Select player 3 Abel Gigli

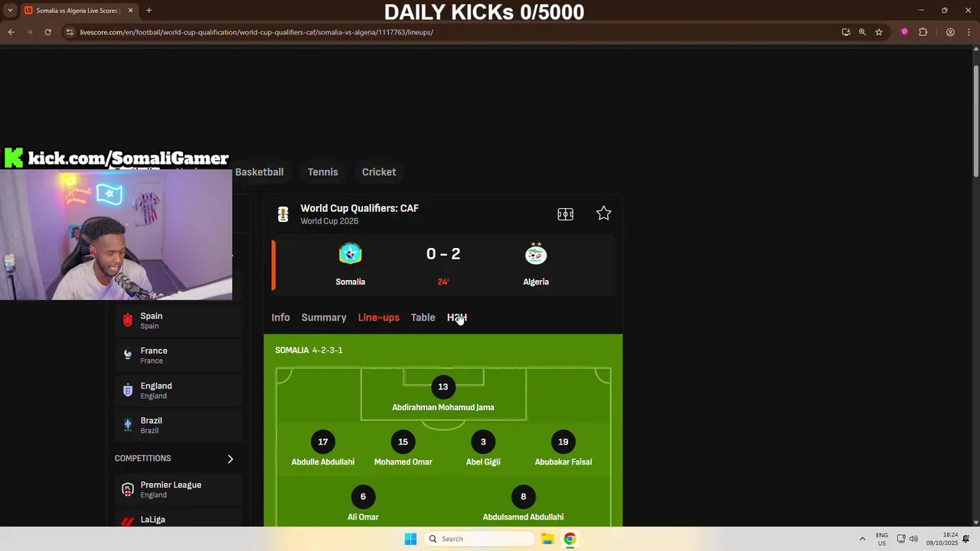(483, 450)
